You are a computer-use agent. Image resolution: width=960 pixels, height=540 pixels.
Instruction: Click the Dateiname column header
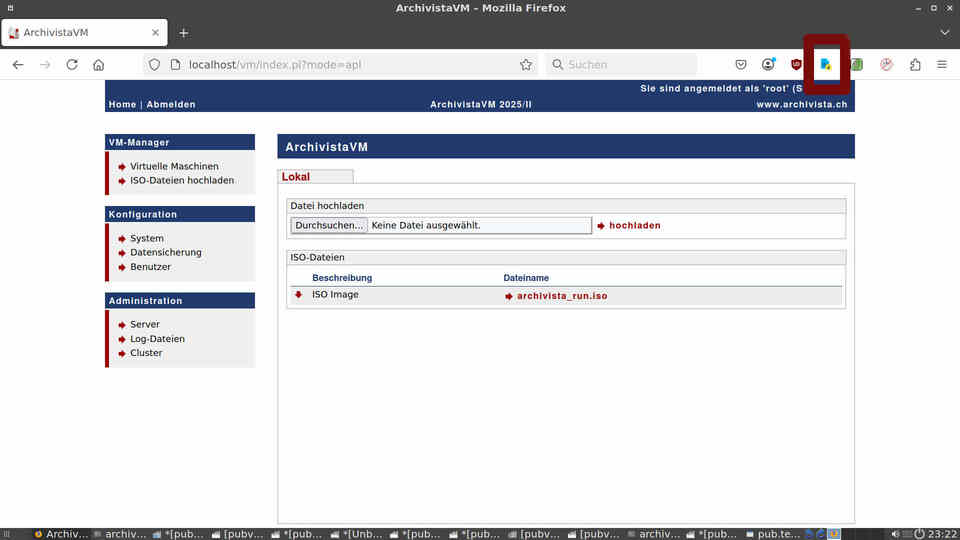click(x=526, y=278)
